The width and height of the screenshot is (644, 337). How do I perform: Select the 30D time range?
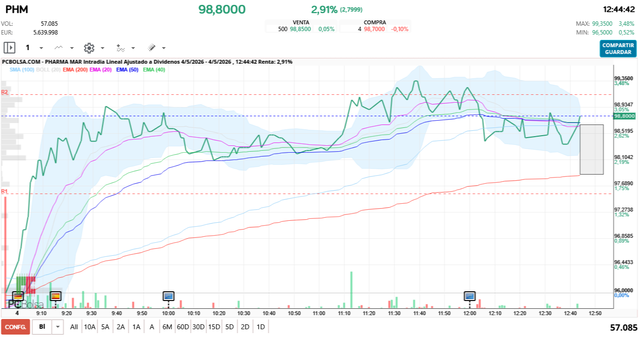tap(198, 327)
